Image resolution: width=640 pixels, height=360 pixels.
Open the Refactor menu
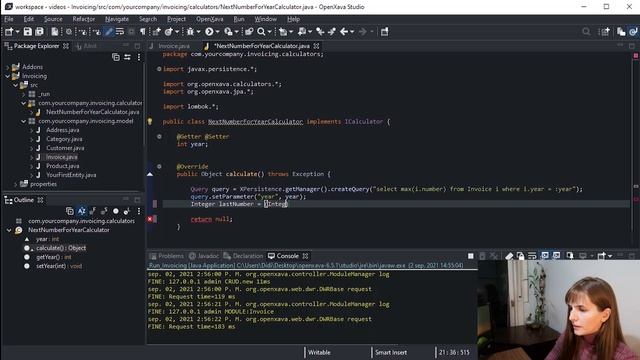[84, 19]
